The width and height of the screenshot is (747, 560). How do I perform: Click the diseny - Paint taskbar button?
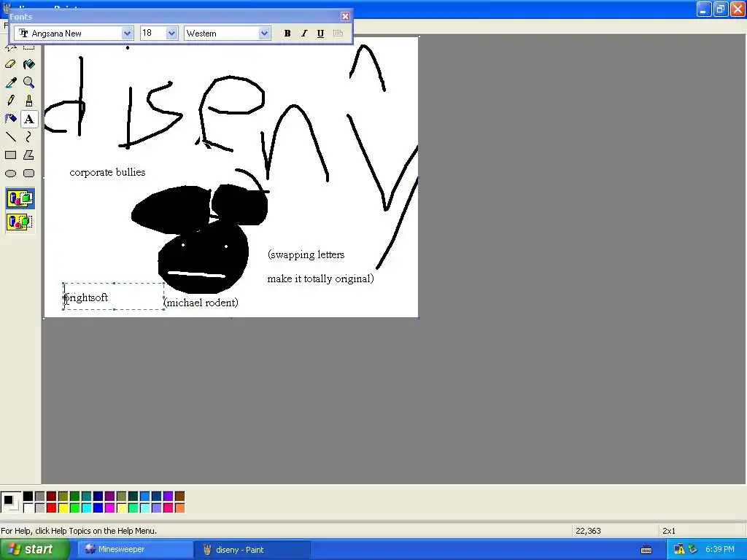coord(253,550)
